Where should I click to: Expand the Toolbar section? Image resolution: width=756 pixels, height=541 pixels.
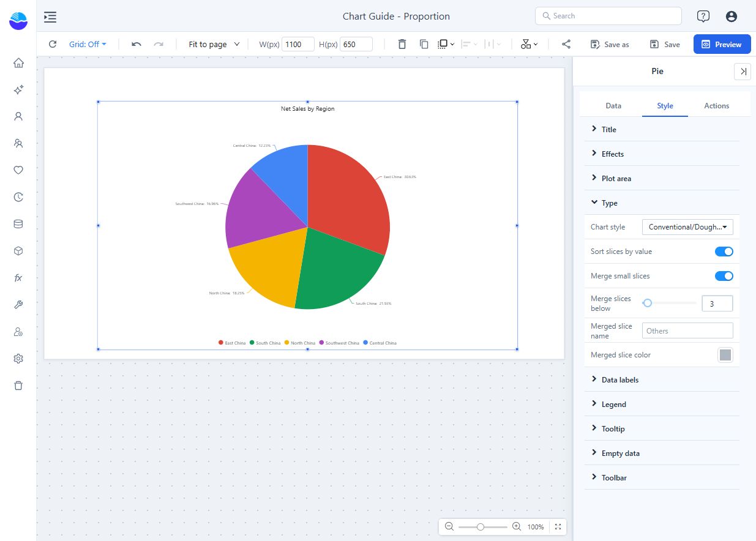[x=662, y=477]
